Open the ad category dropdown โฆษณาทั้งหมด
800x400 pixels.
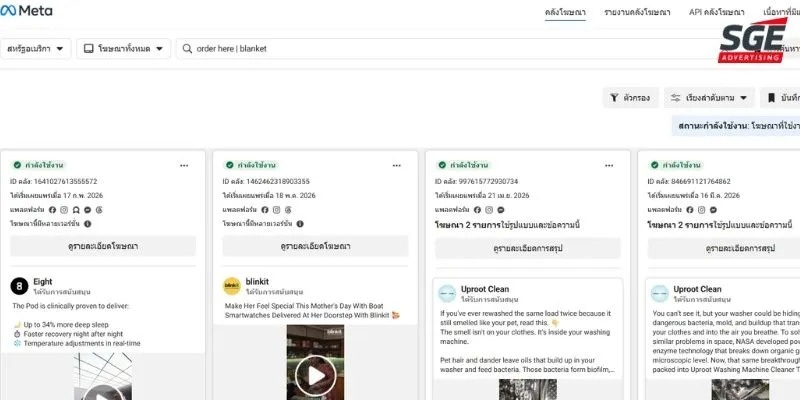coord(123,48)
